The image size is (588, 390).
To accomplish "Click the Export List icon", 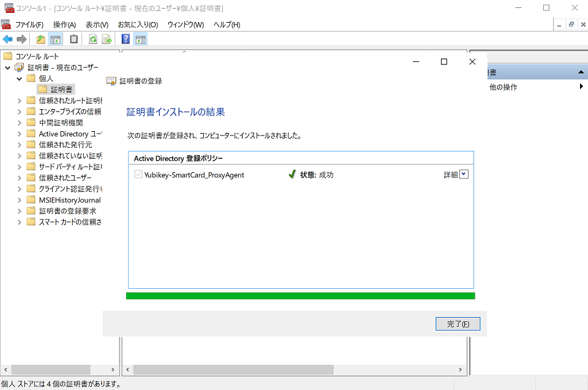I will pos(107,39).
